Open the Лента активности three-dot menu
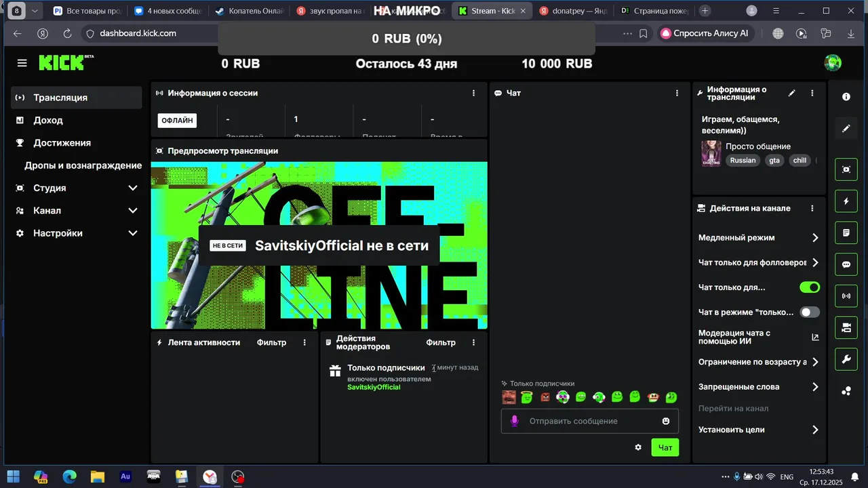This screenshot has width=868, height=488. 304,342
